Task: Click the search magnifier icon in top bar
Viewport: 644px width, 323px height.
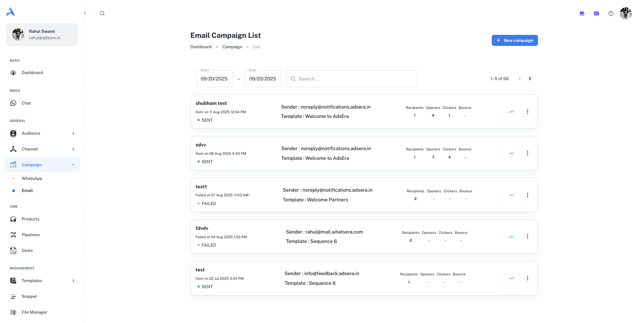Action: 102,13
